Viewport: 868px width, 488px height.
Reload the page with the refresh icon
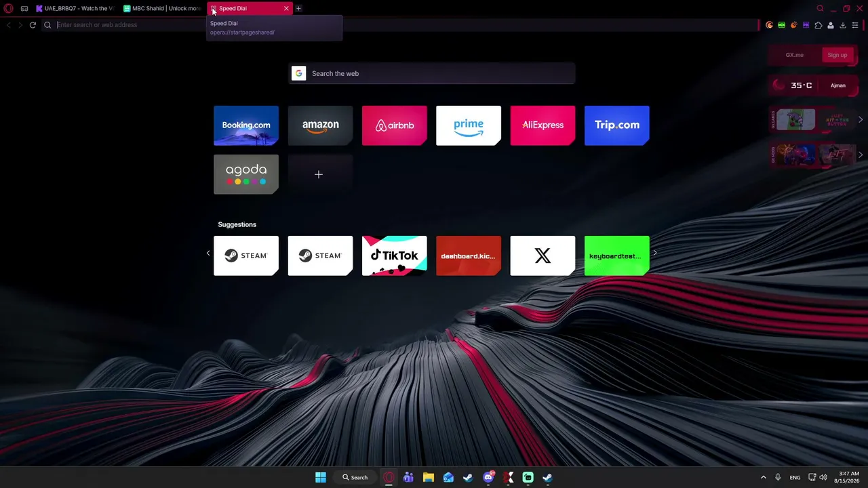(33, 25)
